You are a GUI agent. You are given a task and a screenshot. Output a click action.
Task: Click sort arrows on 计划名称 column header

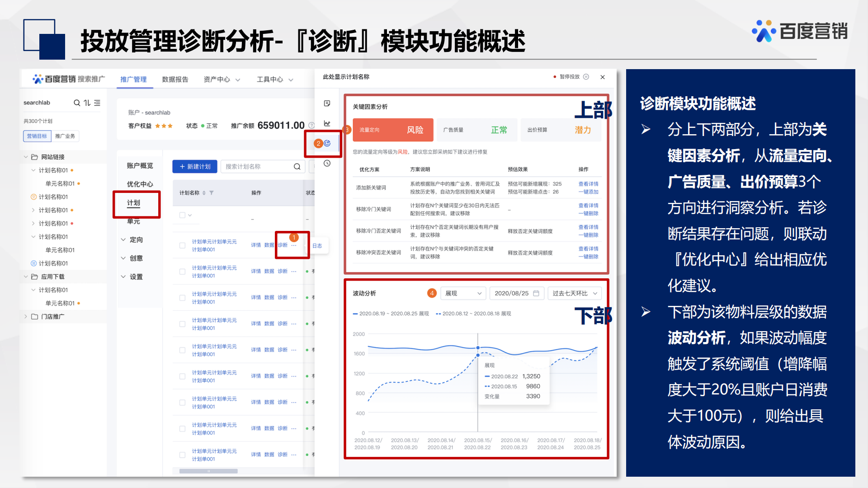click(x=204, y=193)
